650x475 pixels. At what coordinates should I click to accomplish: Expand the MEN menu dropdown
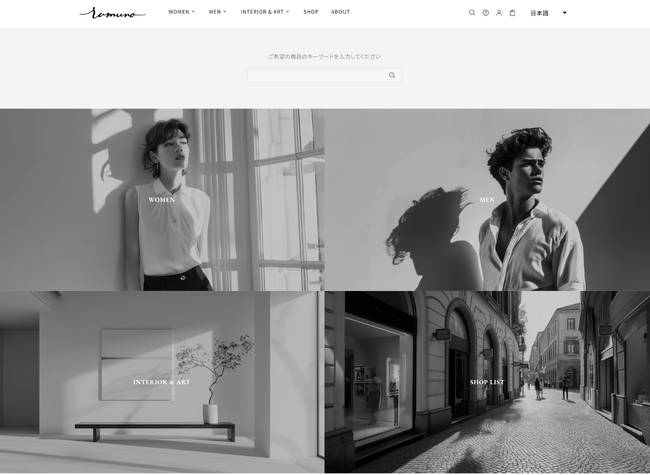218,12
